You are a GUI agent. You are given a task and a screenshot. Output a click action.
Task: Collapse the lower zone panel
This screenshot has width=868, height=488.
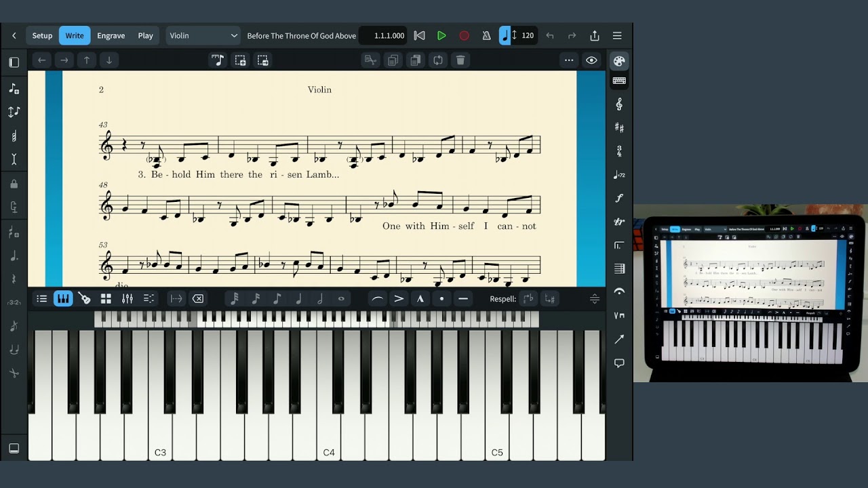click(14, 448)
